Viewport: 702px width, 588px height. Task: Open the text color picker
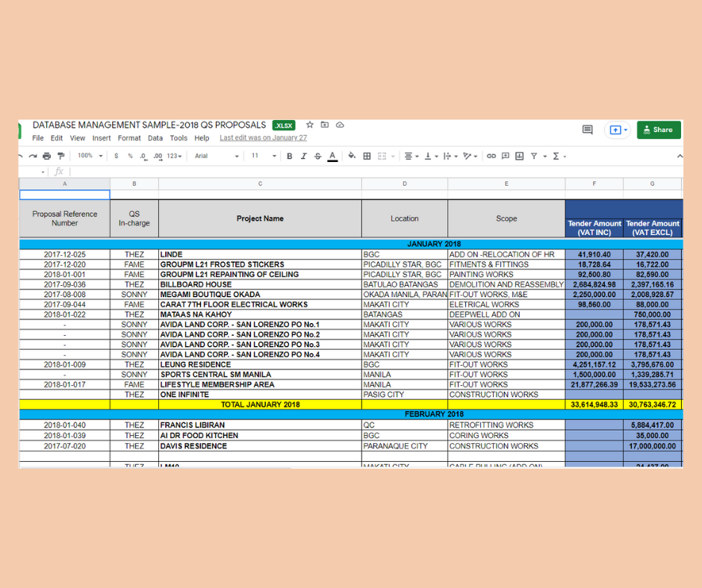[332, 156]
